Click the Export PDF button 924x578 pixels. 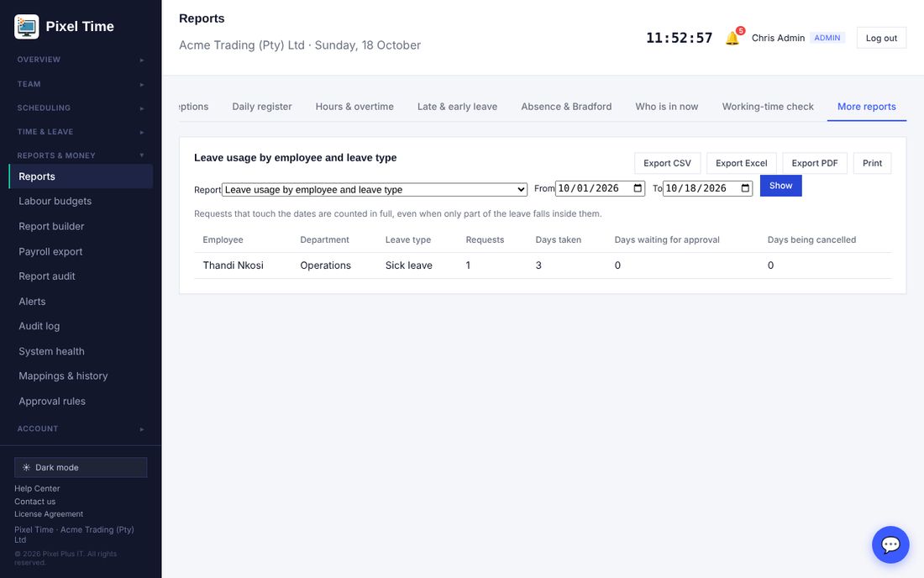pos(815,163)
